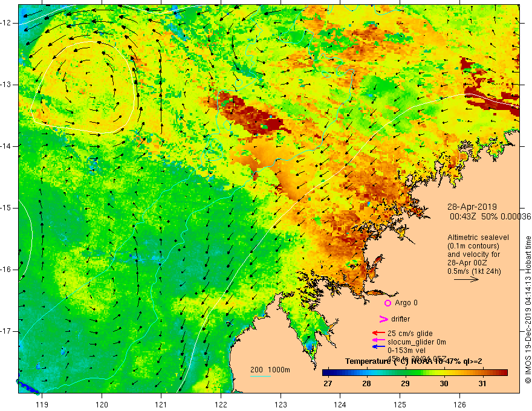Click the 25 cm/s glide label

click(410, 334)
